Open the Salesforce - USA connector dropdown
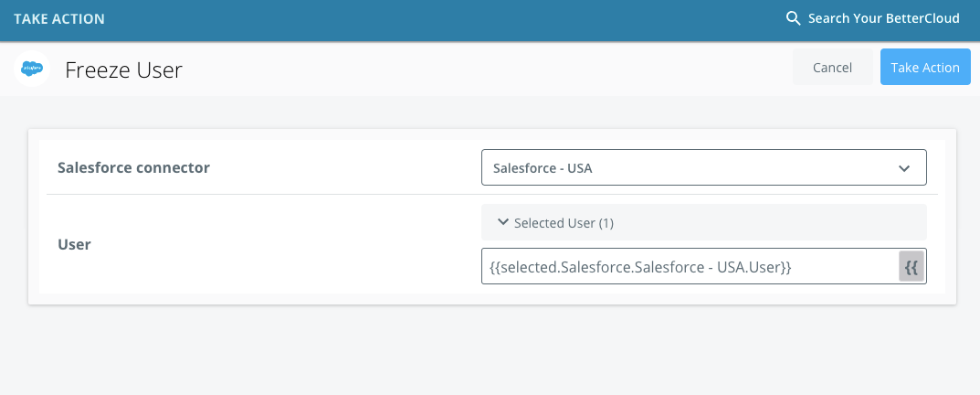This screenshot has height=395, width=980. click(704, 167)
